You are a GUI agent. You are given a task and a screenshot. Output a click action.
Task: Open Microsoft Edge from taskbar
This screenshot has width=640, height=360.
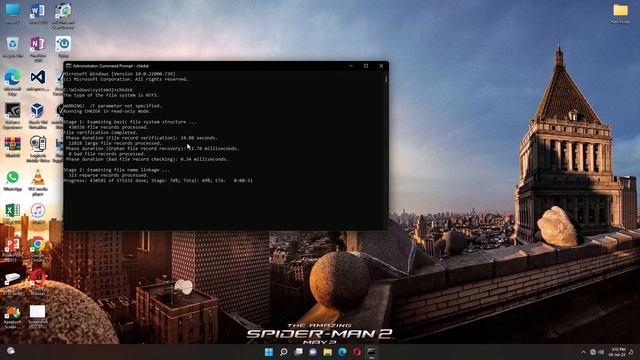(x=342, y=352)
